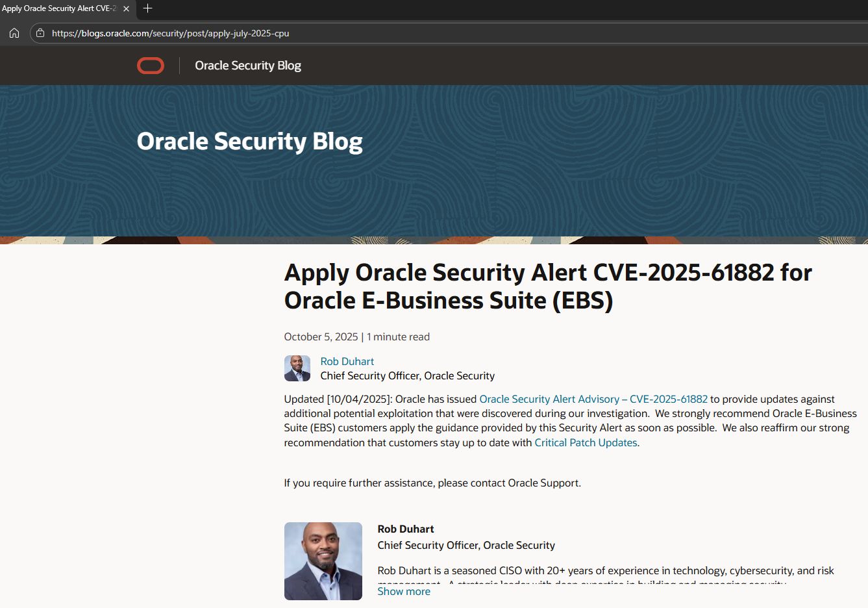Close the Apply Oracle Security Alert tab
The width and height of the screenshot is (868, 608).
click(x=126, y=8)
